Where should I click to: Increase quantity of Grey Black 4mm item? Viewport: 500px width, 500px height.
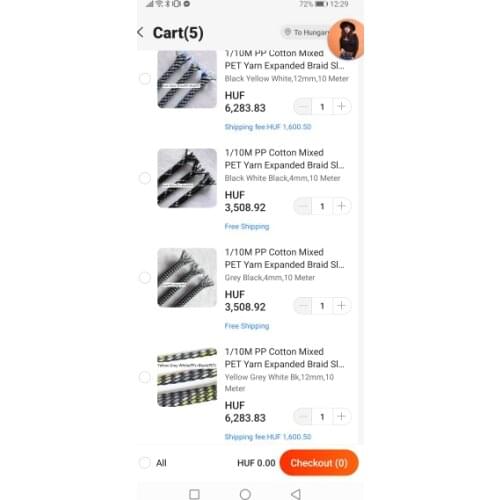tap(341, 305)
